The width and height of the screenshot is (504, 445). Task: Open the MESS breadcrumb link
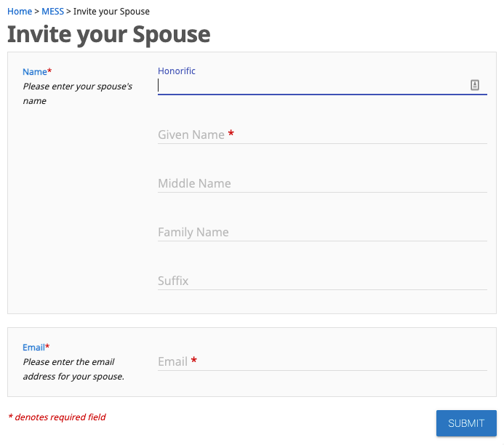point(52,11)
